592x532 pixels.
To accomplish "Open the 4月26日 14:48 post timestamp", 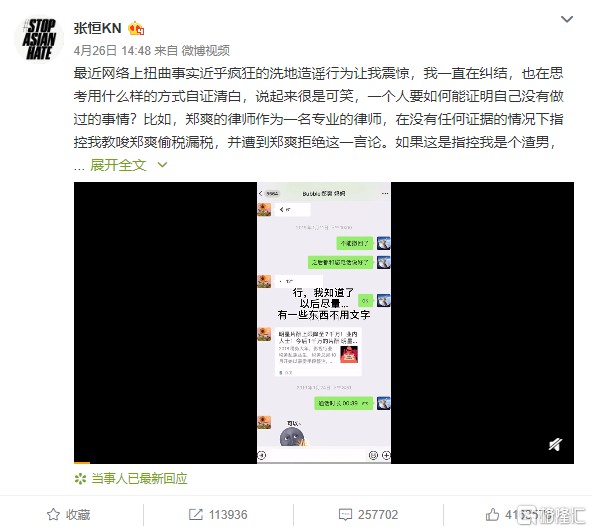I will coord(112,51).
